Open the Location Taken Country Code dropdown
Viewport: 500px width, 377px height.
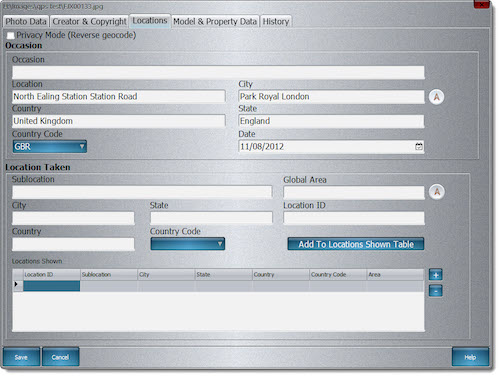click(x=188, y=244)
